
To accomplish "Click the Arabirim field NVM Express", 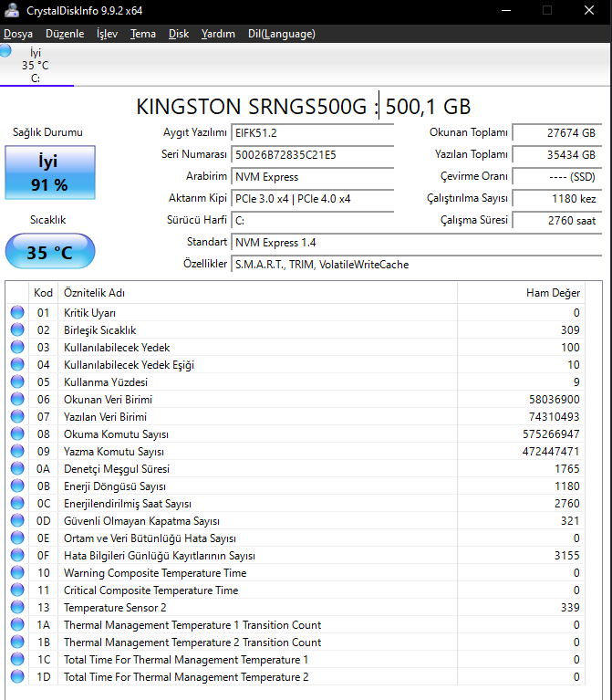I will pyautogui.click(x=312, y=177).
